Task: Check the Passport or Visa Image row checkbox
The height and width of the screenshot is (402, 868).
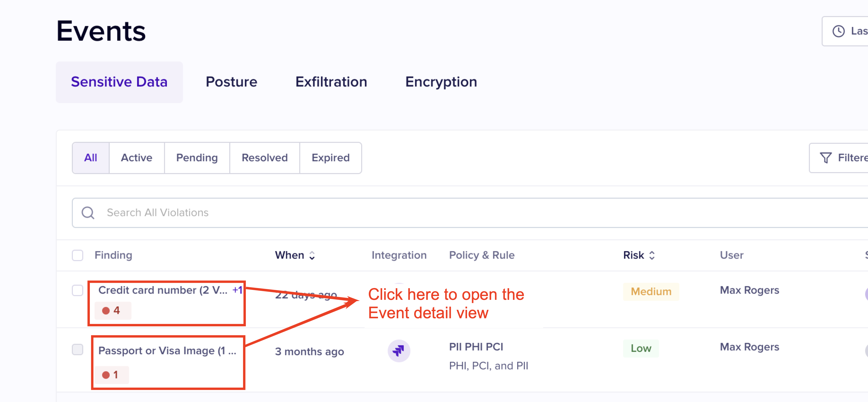Action: pyautogui.click(x=78, y=350)
